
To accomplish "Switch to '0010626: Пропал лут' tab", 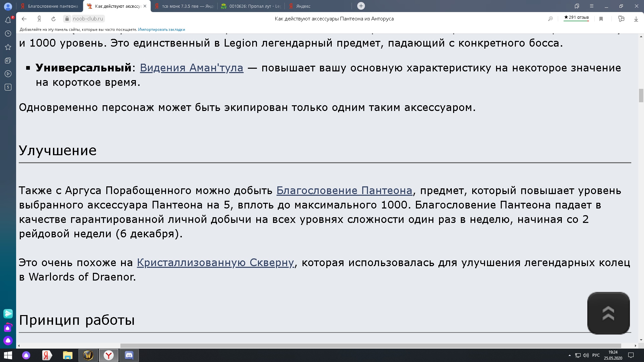I will (x=252, y=6).
